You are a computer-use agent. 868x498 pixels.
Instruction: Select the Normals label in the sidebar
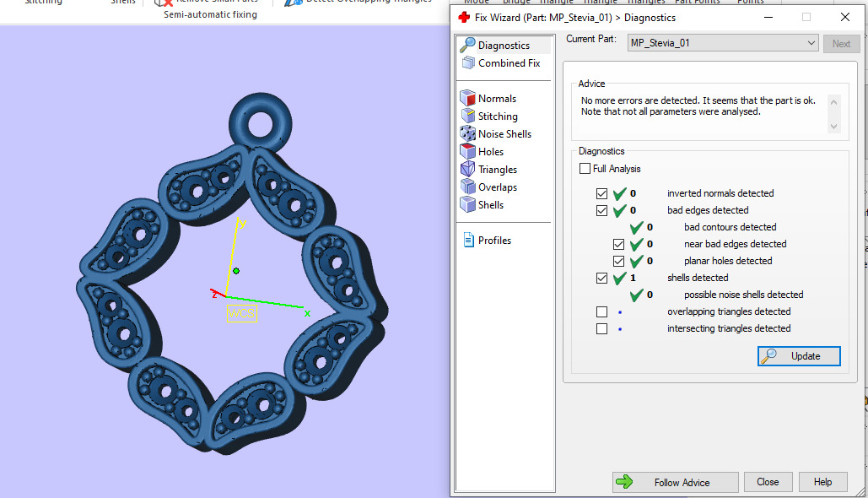(x=497, y=99)
